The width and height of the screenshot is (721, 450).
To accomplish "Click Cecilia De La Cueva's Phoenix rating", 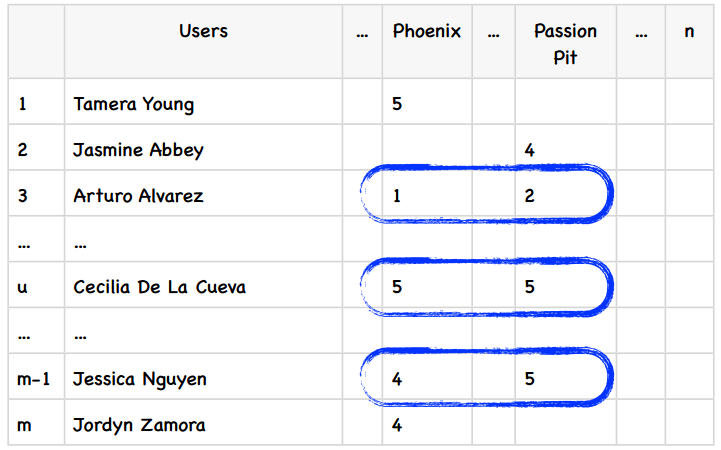I will (398, 287).
